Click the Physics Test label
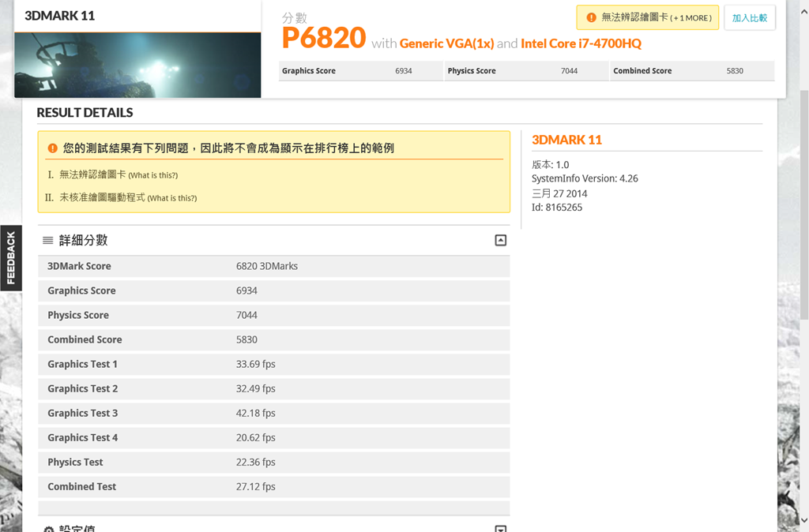 tap(75, 462)
